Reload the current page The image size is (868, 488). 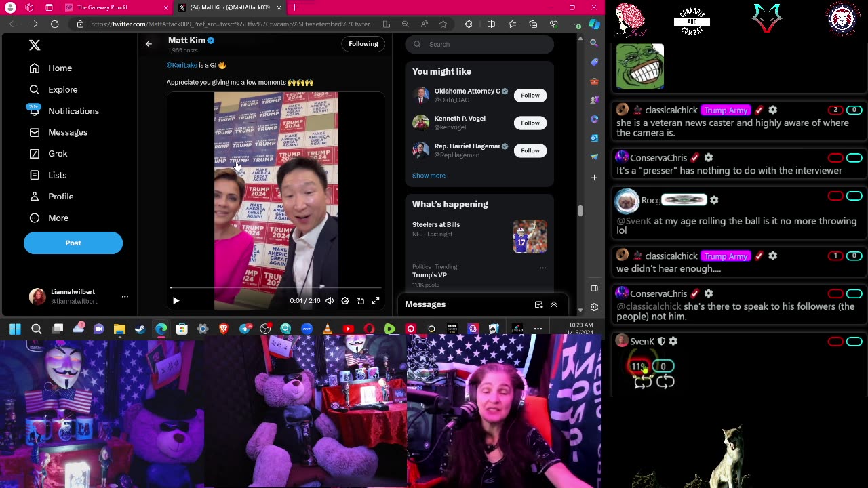click(x=55, y=24)
